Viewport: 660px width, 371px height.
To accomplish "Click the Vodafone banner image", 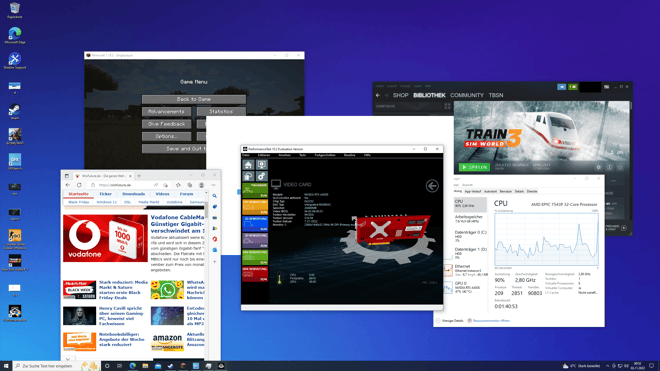I will click(x=105, y=238).
